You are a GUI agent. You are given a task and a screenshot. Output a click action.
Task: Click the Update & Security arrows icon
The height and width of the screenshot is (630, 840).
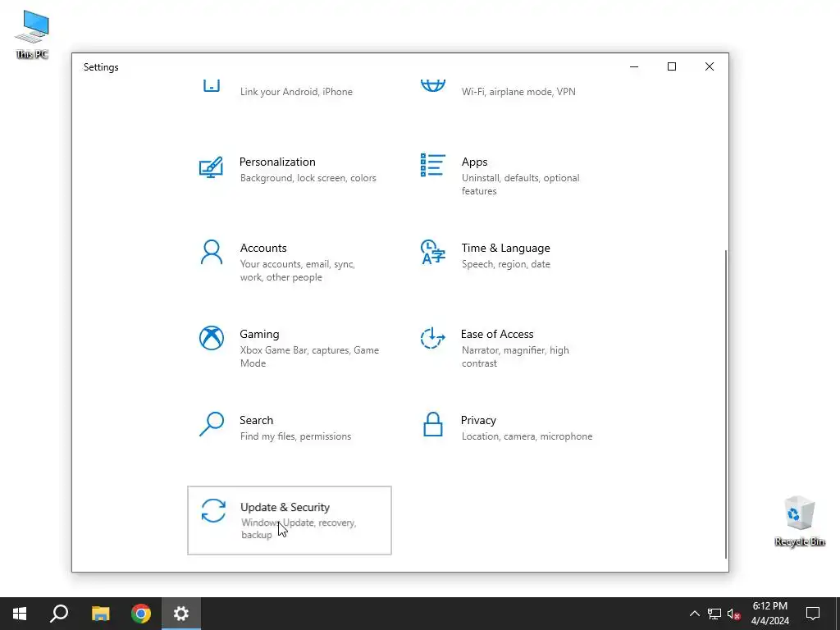pos(213,510)
